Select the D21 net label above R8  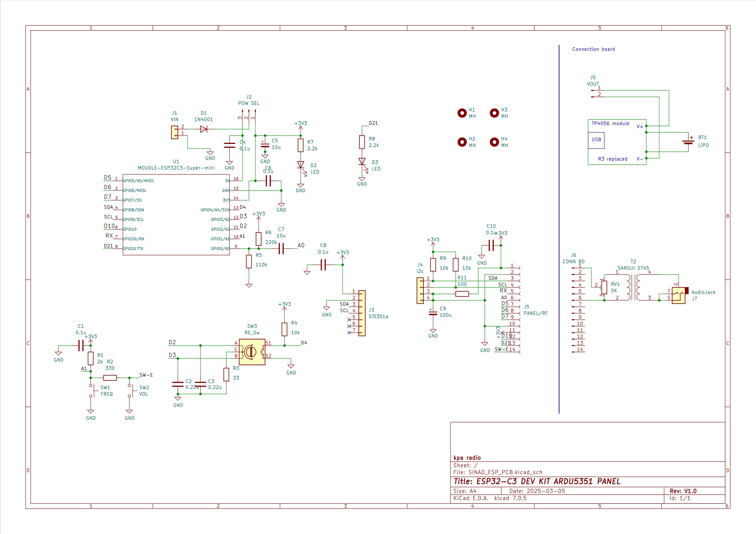[373, 123]
